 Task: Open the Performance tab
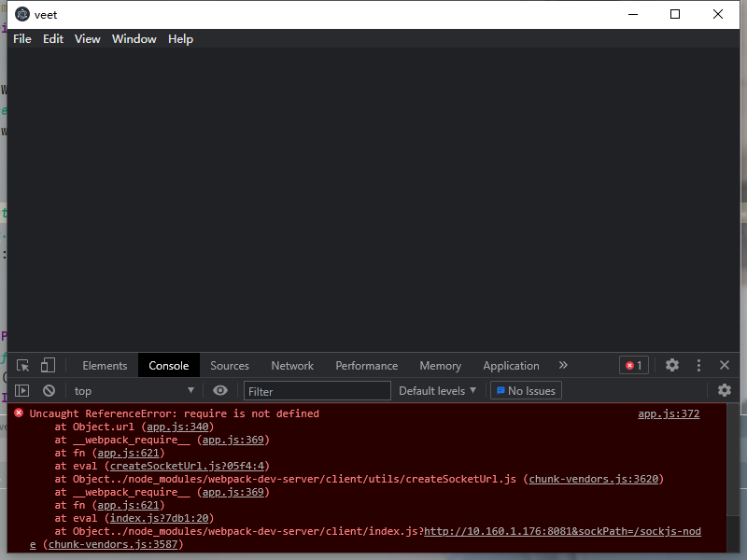pyautogui.click(x=366, y=366)
